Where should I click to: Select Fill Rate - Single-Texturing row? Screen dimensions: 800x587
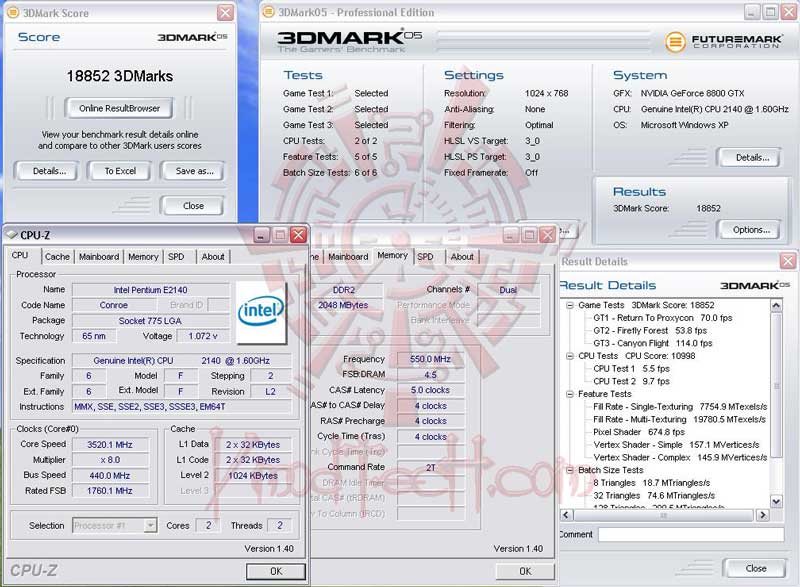[x=680, y=406]
